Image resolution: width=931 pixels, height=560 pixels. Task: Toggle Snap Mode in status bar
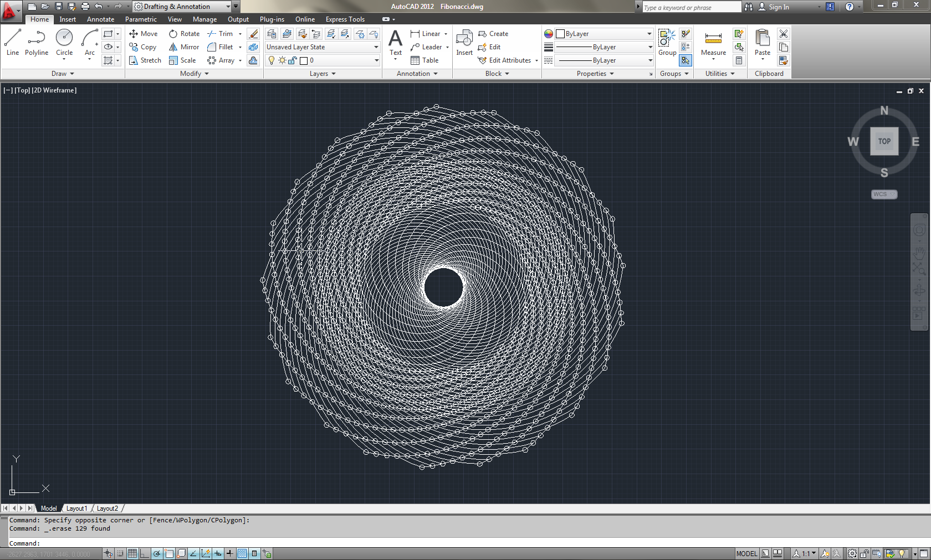click(120, 553)
